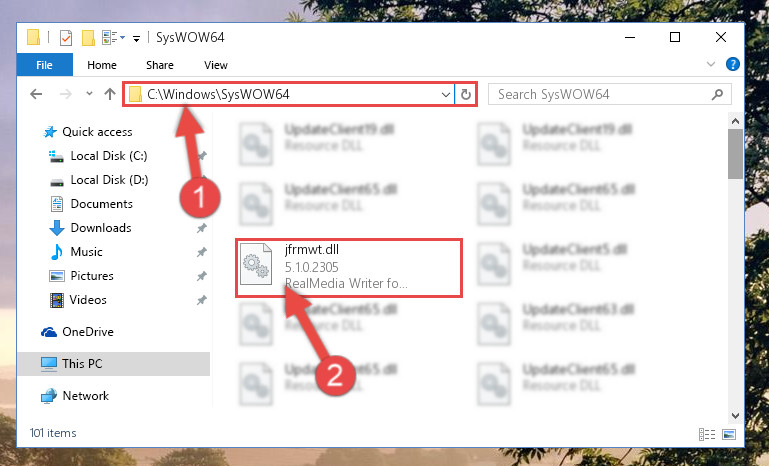
Task: Open the Share ribbon tab
Action: [160, 65]
